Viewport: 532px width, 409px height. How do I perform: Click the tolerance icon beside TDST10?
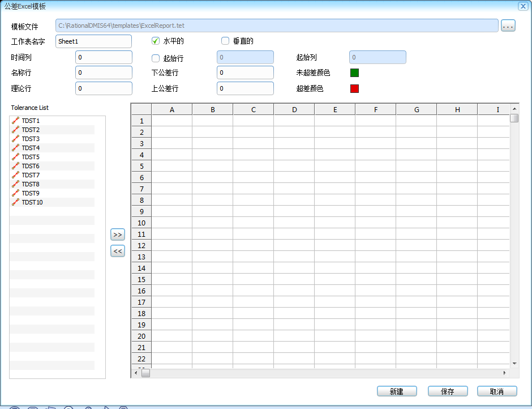pyautogui.click(x=15, y=202)
